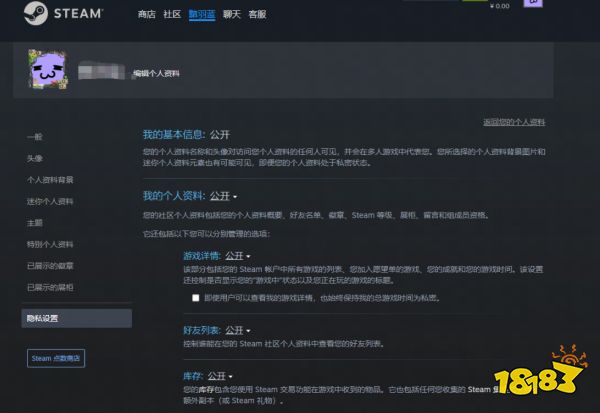Select 个人资料背景 in the sidebar
Screen dimensions: 600x413
(50, 180)
